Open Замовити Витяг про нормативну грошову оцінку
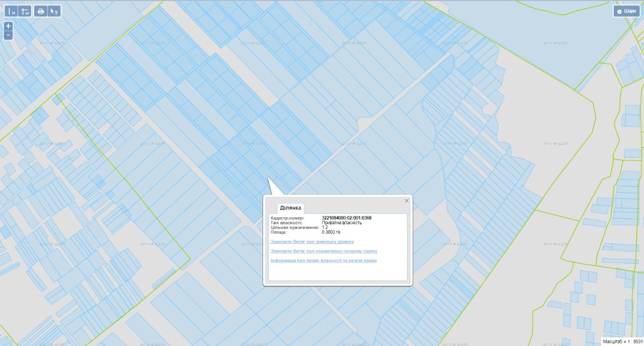 324,251
